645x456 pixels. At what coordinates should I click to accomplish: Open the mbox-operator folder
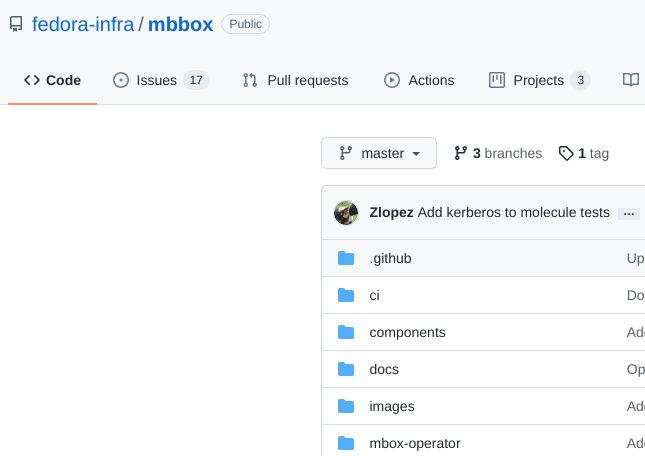[x=415, y=443]
